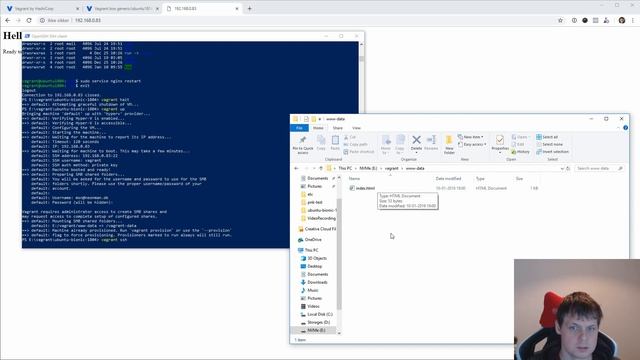Image resolution: width=640 pixels, height=360 pixels.
Task: Open Chrome three-dot menu
Action: coord(633,20)
